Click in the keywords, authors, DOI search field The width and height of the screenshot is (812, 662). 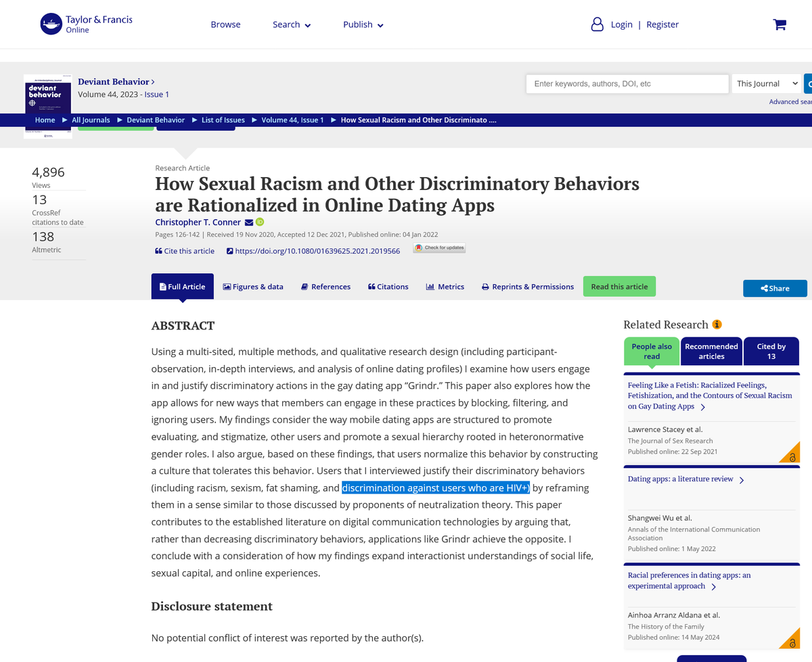(x=627, y=84)
